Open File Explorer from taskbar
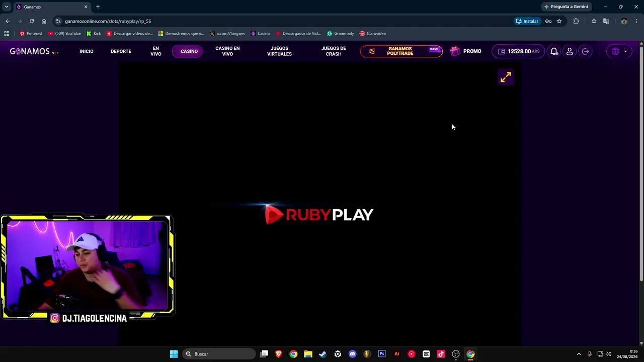644x362 pixels. point(308,354)
